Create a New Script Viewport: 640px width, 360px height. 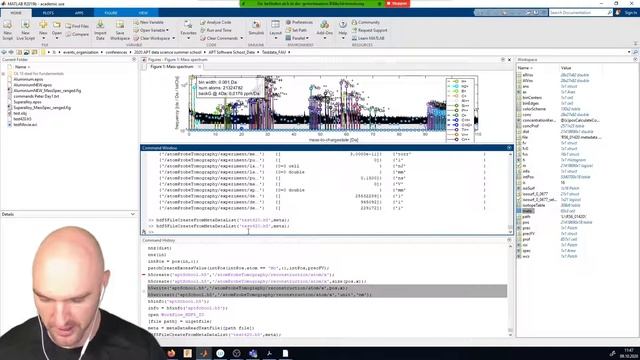(7, 31)
